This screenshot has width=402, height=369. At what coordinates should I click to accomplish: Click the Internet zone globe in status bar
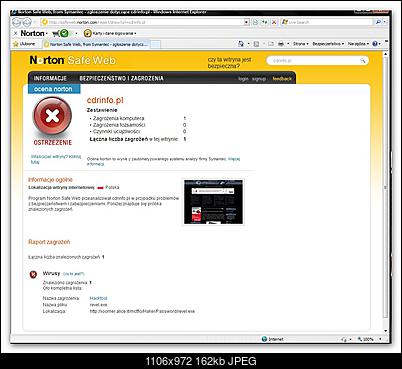coord(265,339)
